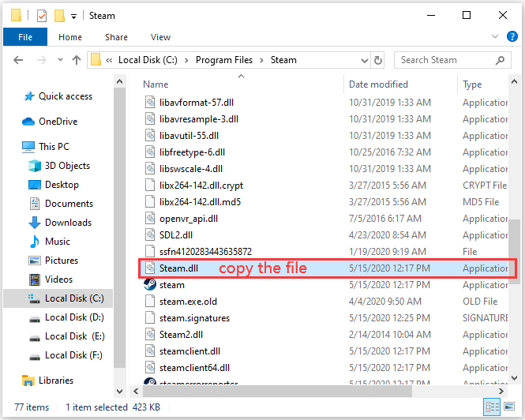Open the File tab

(25, 37)
